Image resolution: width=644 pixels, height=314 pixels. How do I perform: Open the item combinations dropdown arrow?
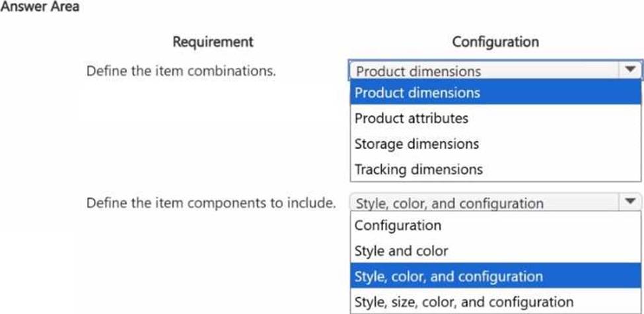(x=629, y=70)
